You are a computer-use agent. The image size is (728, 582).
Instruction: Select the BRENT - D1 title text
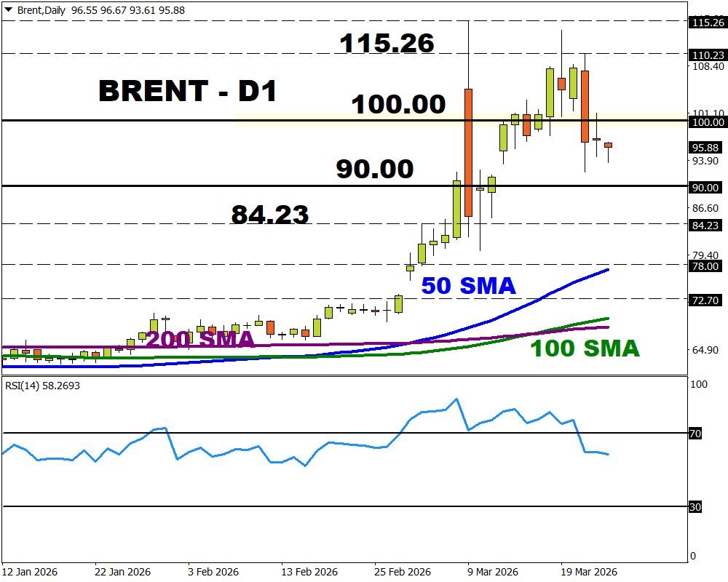tap(187, 91)
